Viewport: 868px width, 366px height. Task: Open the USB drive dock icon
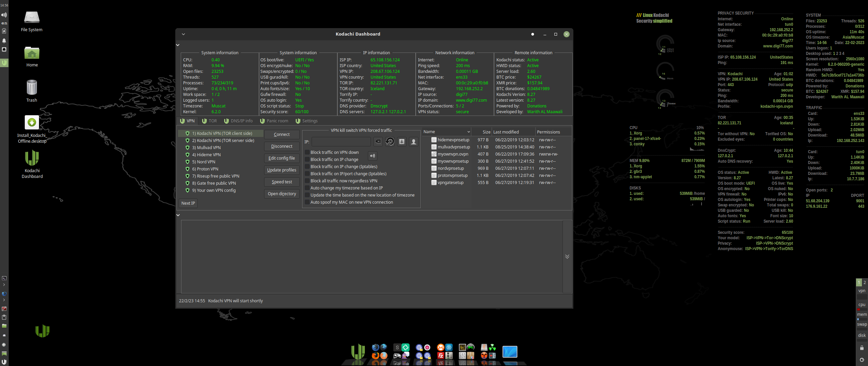click(x=484, y=347)
